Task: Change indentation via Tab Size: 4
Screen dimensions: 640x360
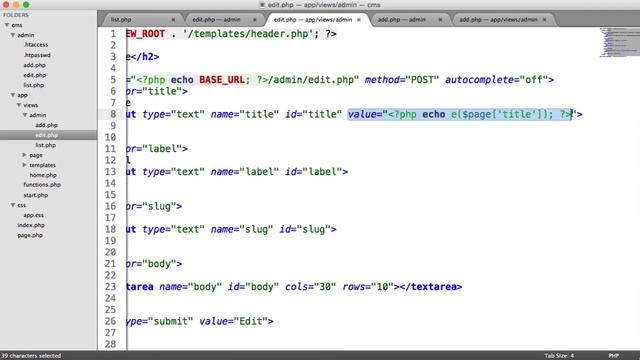Action: pyautogui.click(x=559, y=356)
